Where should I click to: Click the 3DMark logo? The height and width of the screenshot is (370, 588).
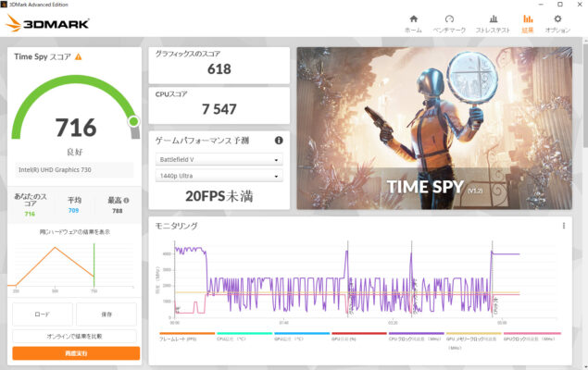point(47,23)
